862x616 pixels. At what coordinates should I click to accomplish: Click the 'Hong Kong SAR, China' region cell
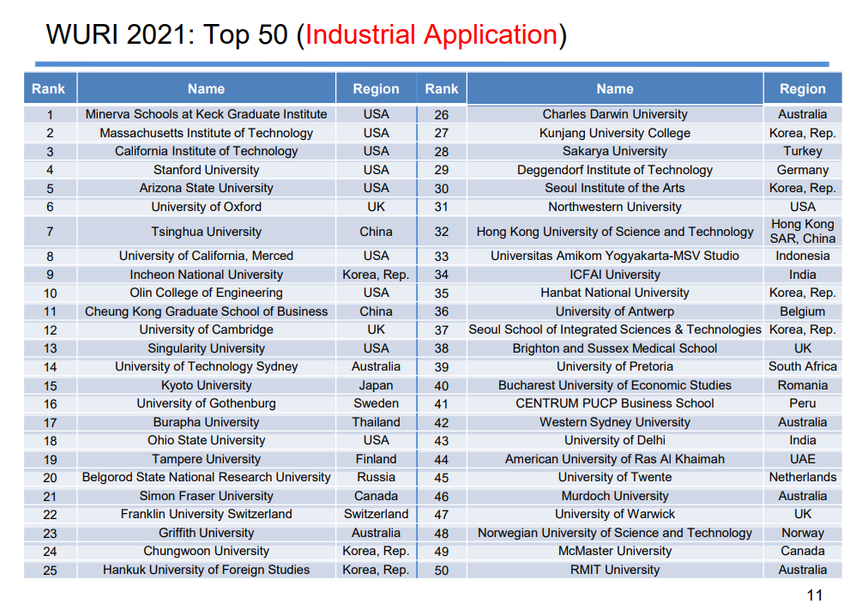click(802, 232)
